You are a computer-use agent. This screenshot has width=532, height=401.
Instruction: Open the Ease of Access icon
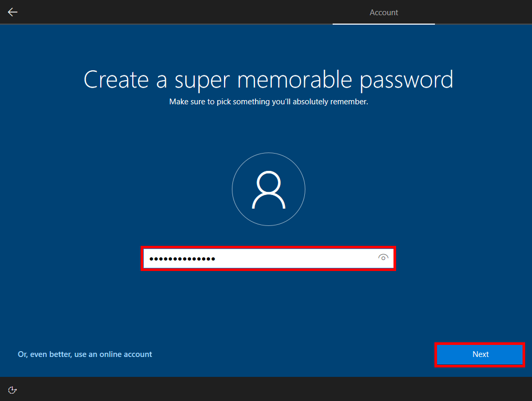13,389
